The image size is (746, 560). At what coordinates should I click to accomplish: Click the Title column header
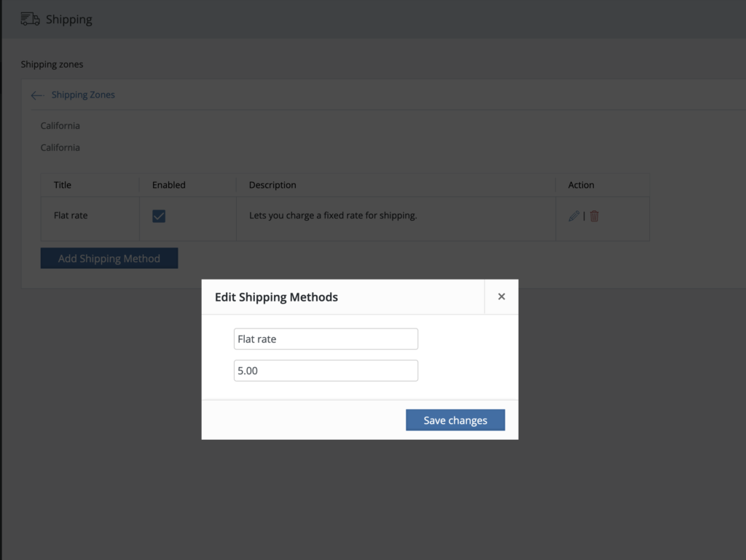point(63,185)
